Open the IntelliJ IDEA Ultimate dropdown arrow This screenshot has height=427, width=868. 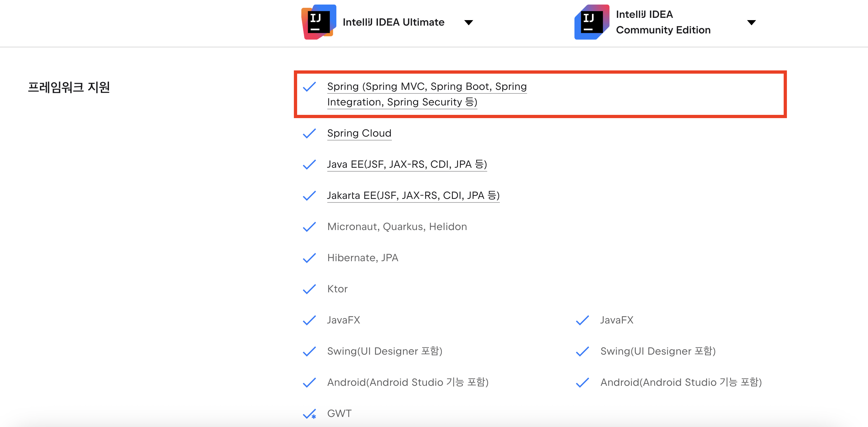click(x=468, y=23)
